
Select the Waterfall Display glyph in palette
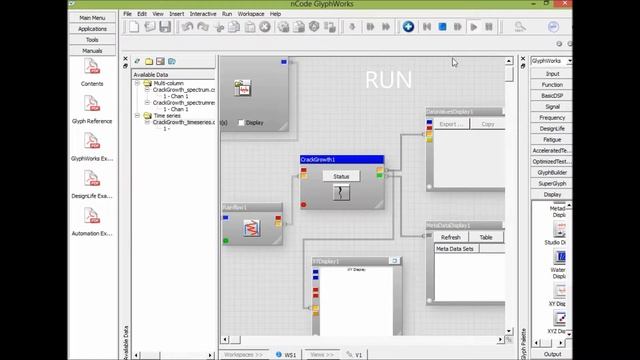(560, 257)
